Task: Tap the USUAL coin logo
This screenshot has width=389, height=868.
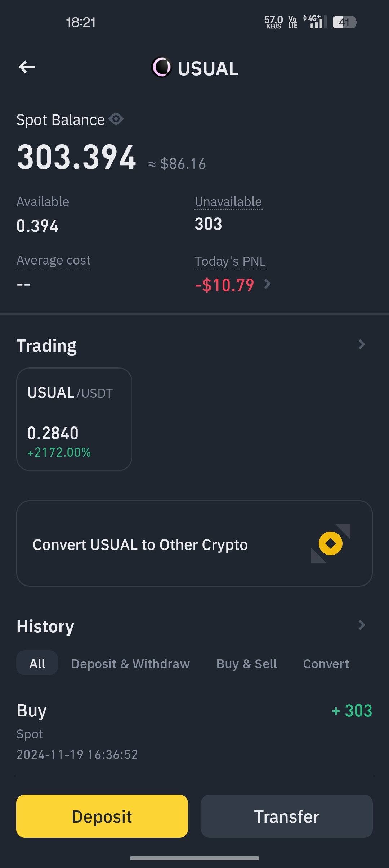Action: (161, 67)
